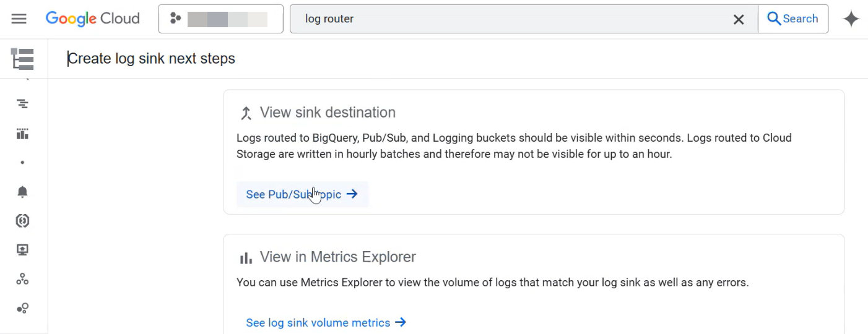
Task: Clear the search text with the X
Action: tap(738, 19)
